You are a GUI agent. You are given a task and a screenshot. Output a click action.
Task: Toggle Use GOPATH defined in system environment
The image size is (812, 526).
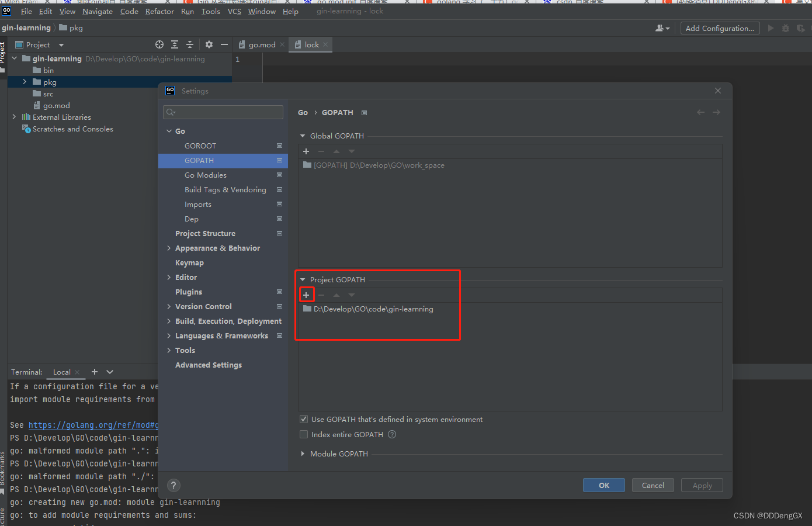coord(304,419)
